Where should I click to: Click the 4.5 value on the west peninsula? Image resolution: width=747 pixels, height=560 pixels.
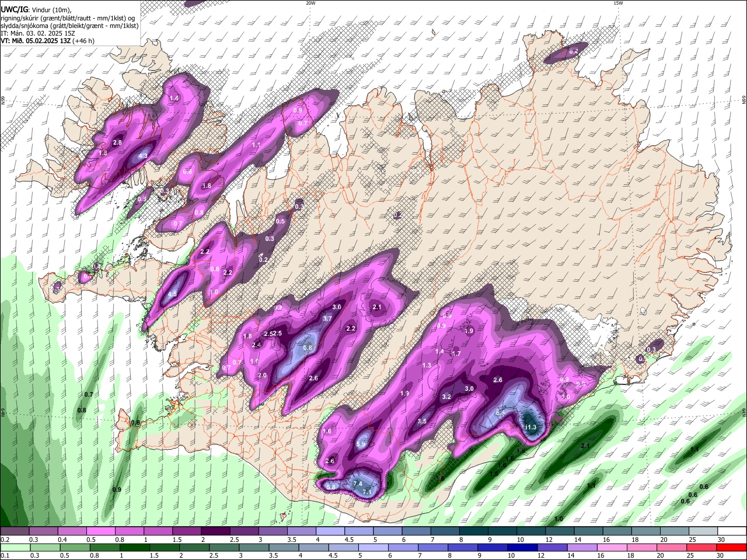coord(172,295)
